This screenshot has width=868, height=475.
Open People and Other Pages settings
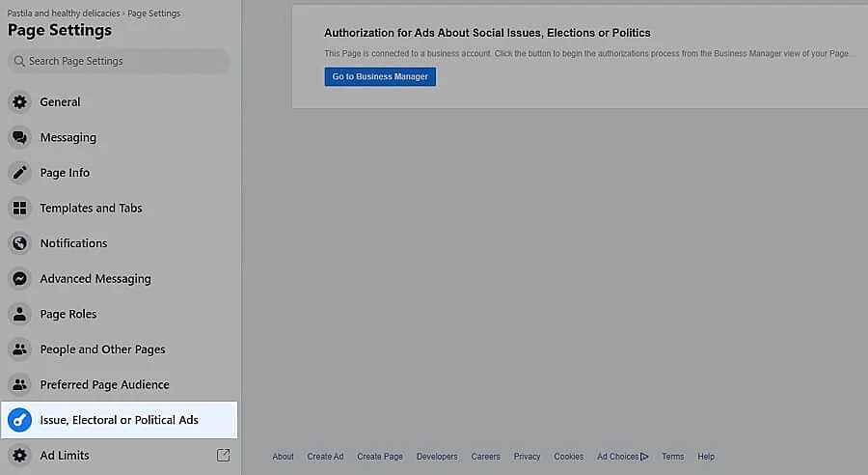(102, 349)
